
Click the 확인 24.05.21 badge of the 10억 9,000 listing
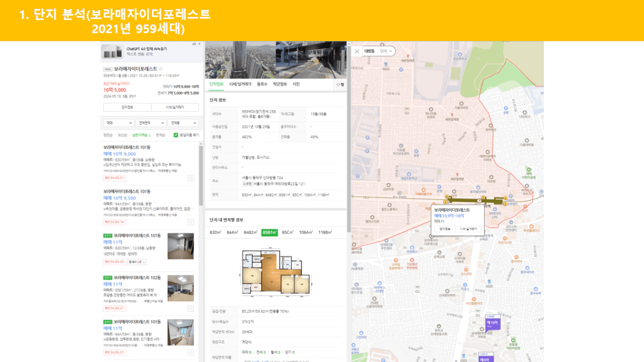(114, 178)
